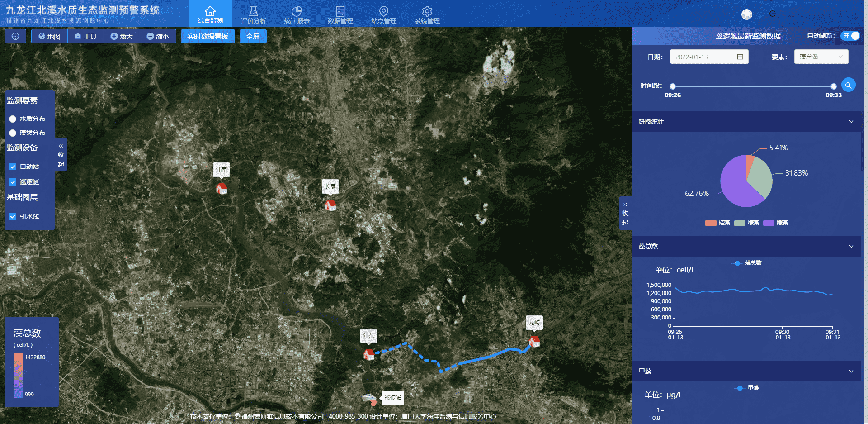This screenshot has height=424, width=868.
Task: Click the crosshair locate icon in map toolbar
Action: [x=15, y=36]
